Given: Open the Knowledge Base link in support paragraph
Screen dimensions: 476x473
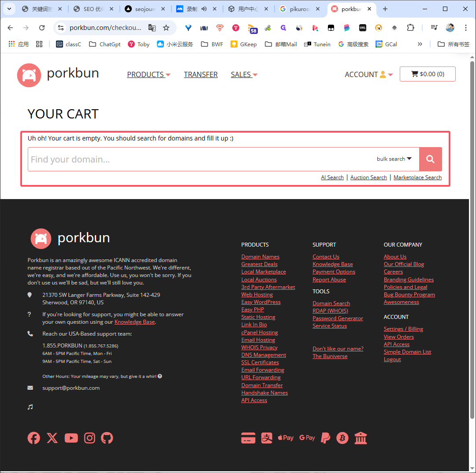Looking at the screenshot, I should [134, 322].
